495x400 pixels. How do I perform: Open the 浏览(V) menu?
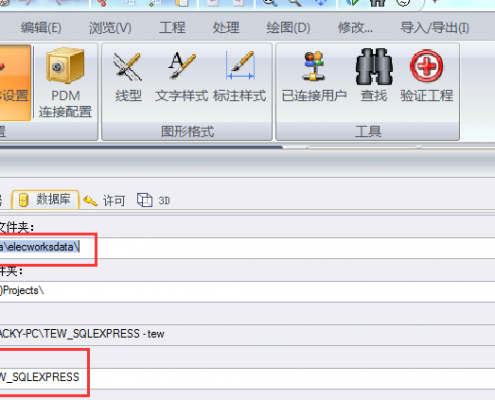tap(110, 28)
